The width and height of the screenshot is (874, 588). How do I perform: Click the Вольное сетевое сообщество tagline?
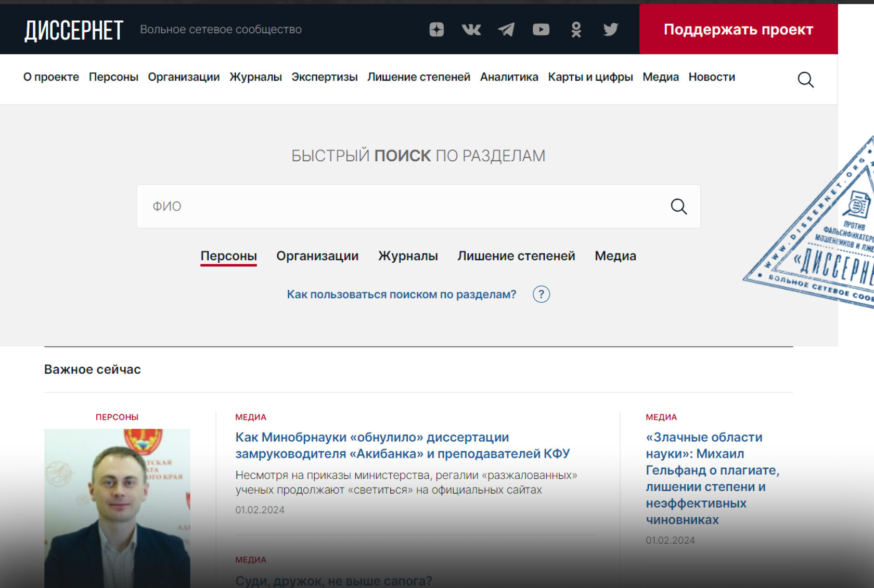click(221, 30)
